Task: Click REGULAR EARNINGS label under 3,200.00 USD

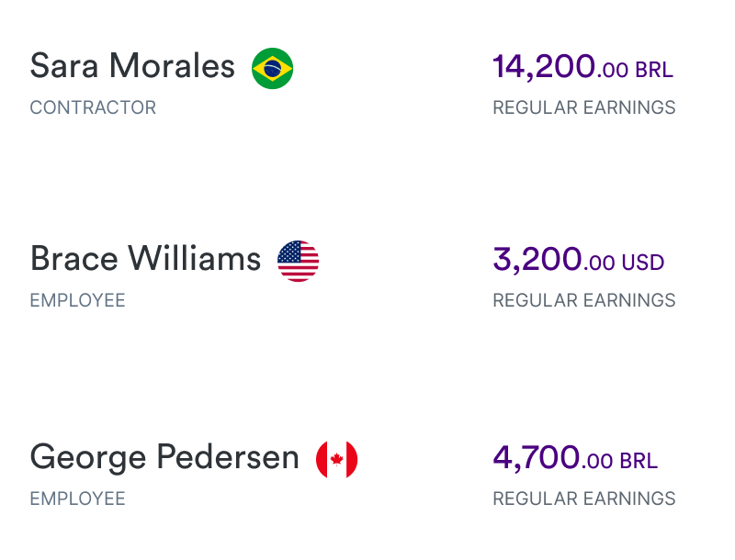Action: click(584, 300)
